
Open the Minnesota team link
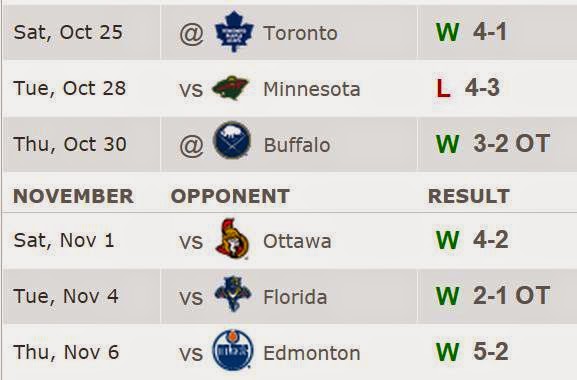tap(312, 89)
